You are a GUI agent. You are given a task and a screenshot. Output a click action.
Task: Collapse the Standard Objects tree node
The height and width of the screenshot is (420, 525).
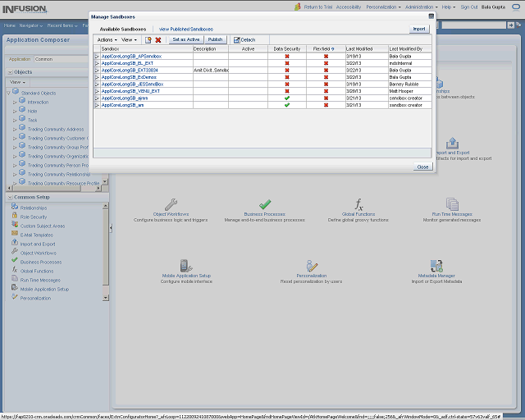point(8,92)
